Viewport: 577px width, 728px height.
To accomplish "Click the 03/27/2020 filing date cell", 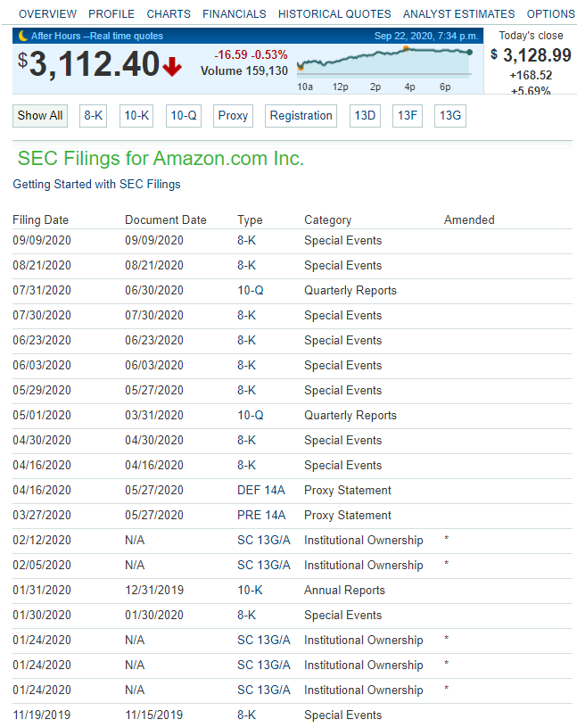I will [x=42, y=516].
